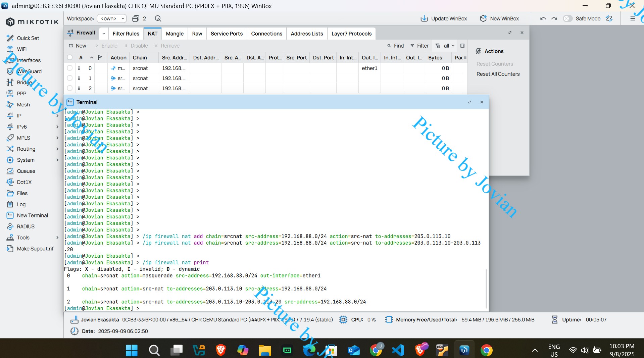Screen dimensions: 644x358
Task: Detach the Firewall window with the expand icon
Action: [510, 33]
